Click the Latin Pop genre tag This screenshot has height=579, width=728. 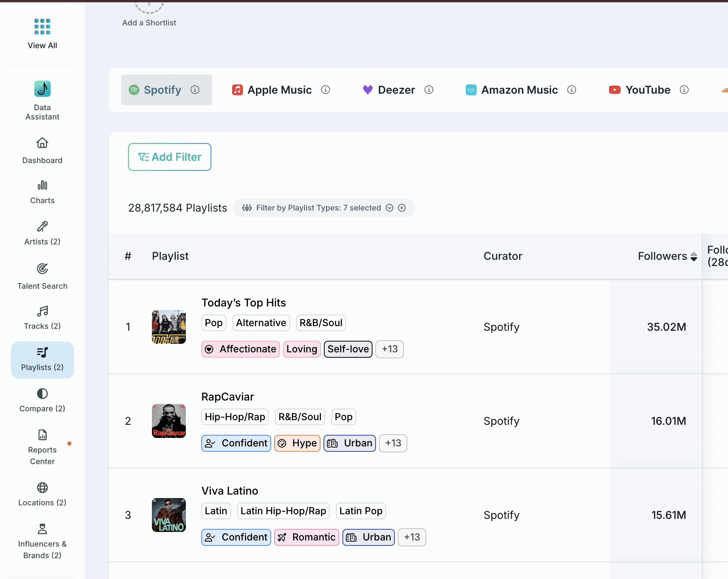tap(361, 511)
